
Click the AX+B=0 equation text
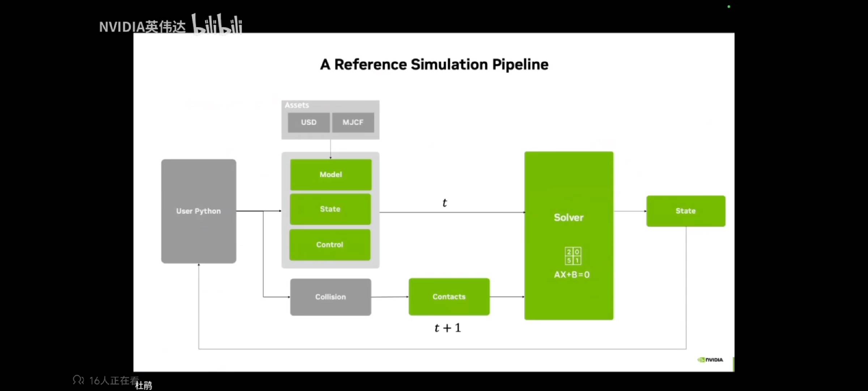[572, 274]
